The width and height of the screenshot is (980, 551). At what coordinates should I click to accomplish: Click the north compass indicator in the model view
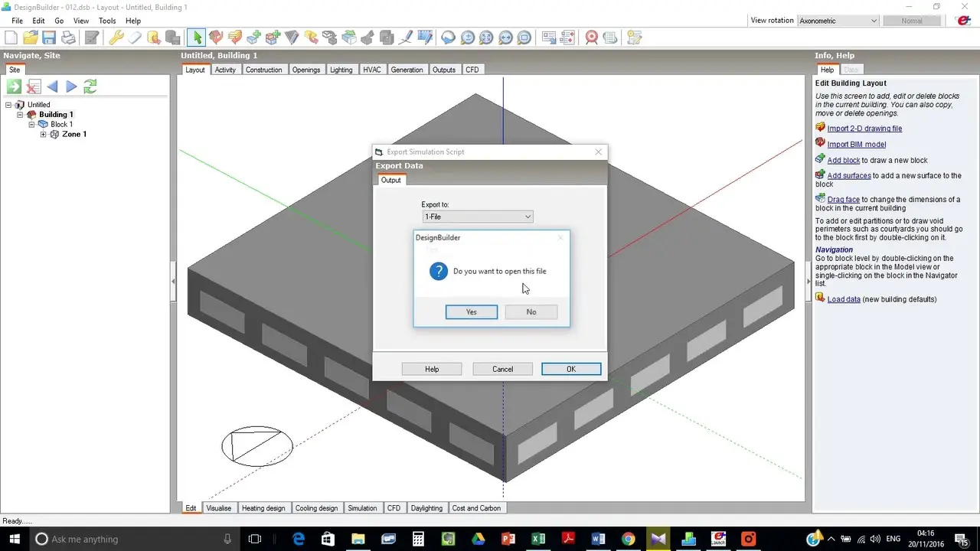257,446
